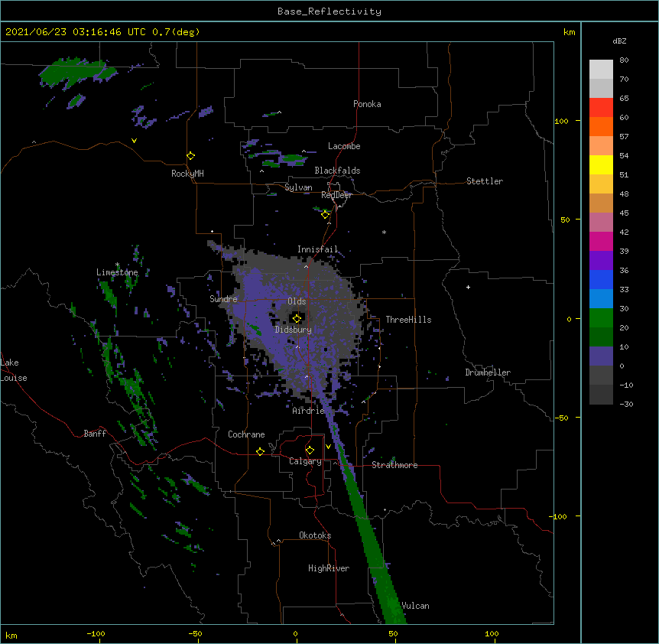Click the yellow diamond marker below Cochrane
Viewport: 659px width, 644px height.
(260, 451)
